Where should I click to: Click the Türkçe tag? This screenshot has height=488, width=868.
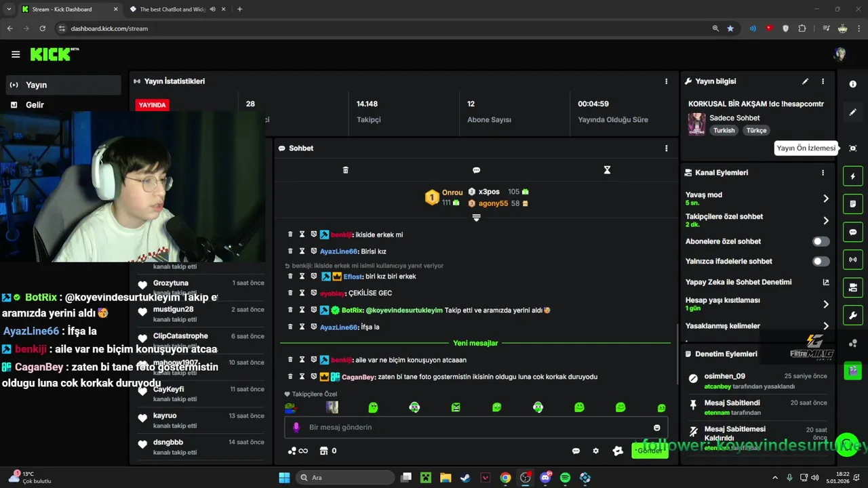point(756,130)
